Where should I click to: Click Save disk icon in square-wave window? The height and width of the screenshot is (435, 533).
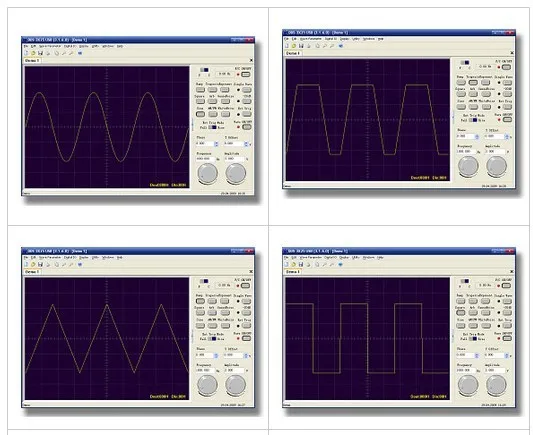[x=301, y=264]
